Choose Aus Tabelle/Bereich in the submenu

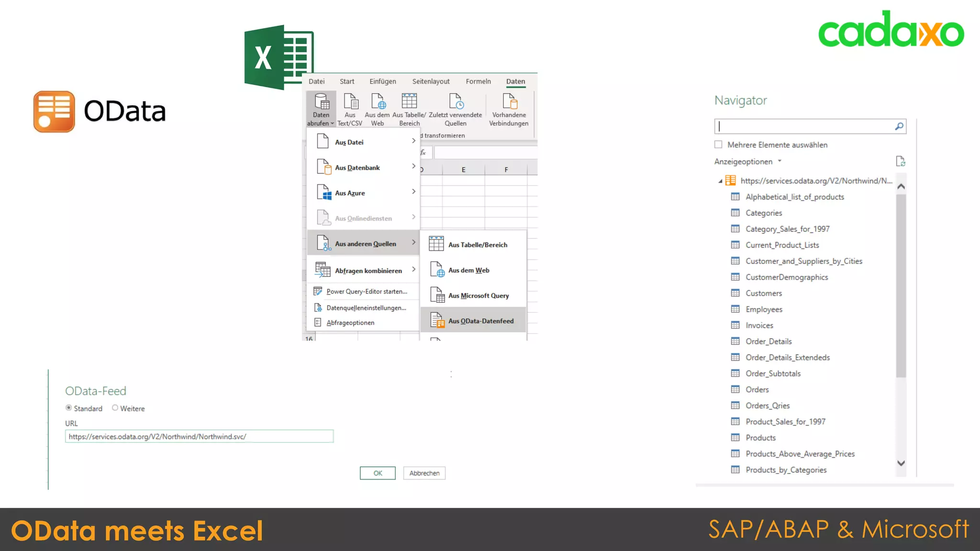point(473,244)
